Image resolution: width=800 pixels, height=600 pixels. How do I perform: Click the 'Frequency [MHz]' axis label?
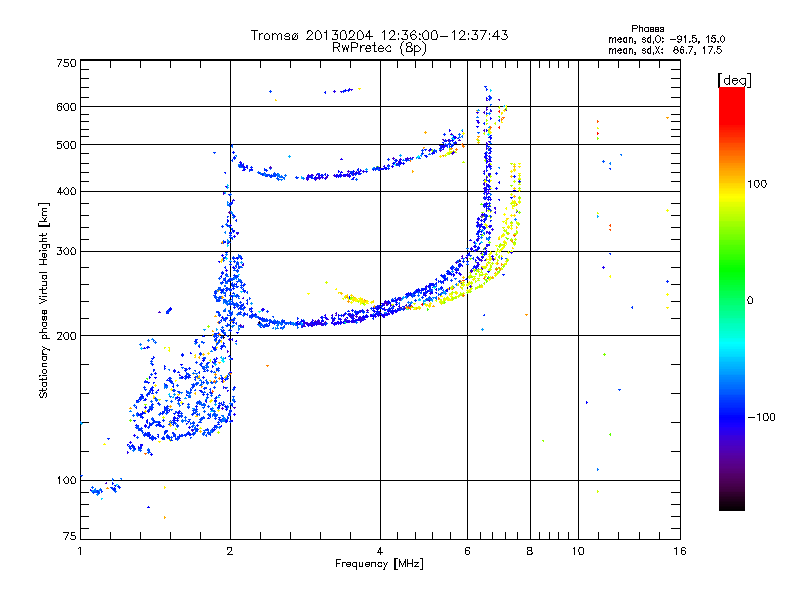tap(379, 564)
